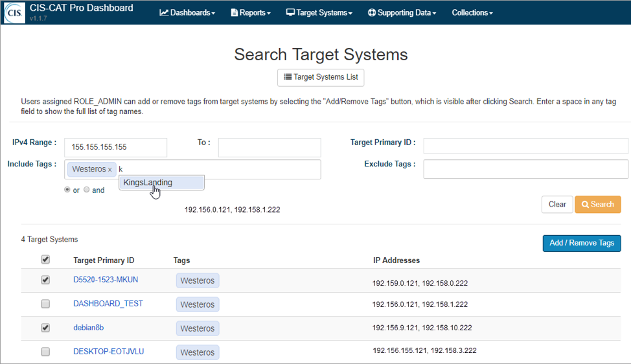
Task: Open the debian8b target link
Action: [x=89, y=327]
